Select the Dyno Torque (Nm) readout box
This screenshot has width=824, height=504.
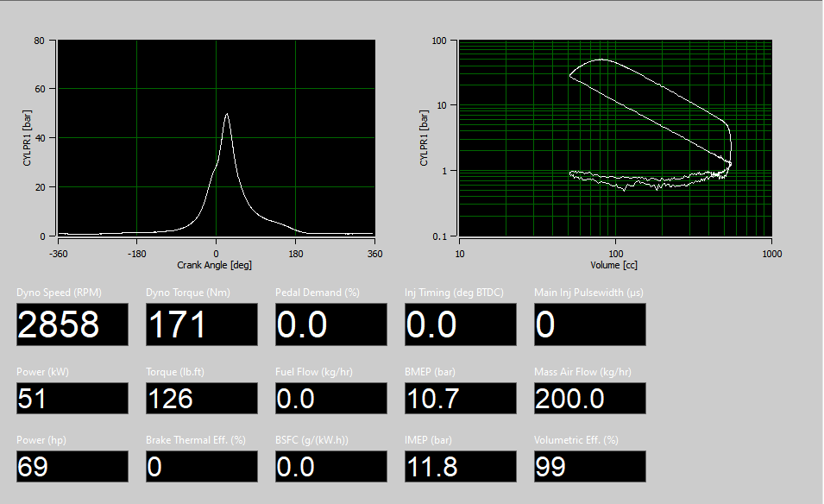(201, 324)
